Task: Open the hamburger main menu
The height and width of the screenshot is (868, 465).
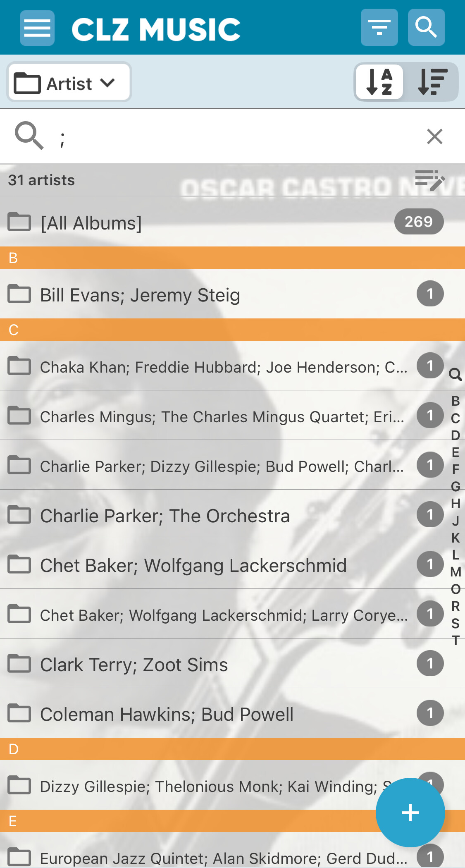Action: 37,28
